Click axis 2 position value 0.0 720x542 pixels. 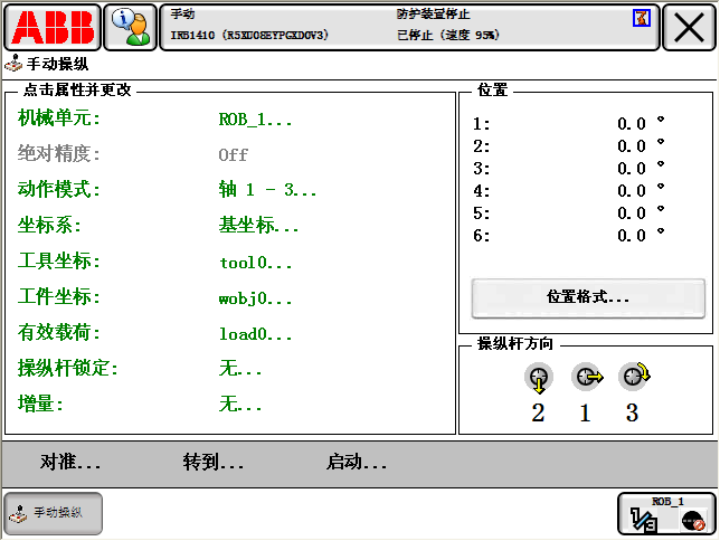631,146
